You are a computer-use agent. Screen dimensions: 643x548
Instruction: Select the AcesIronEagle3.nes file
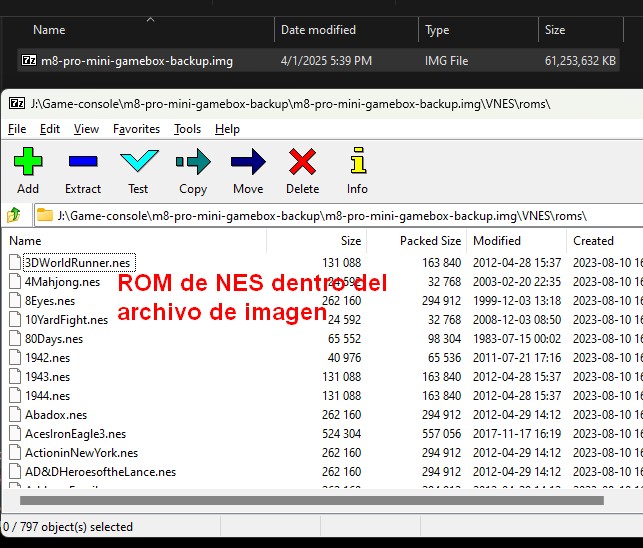[75, 434]
